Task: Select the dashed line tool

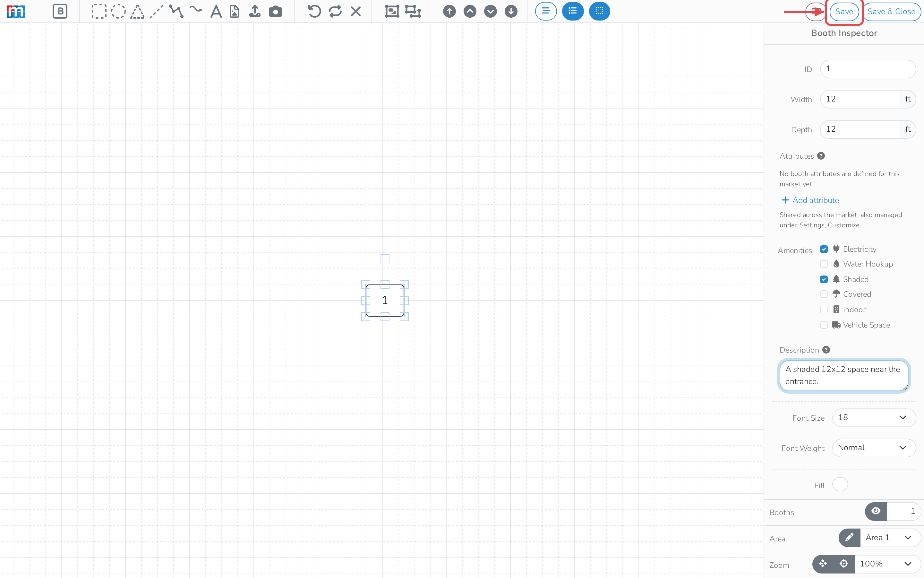Action: pos(157,12)
